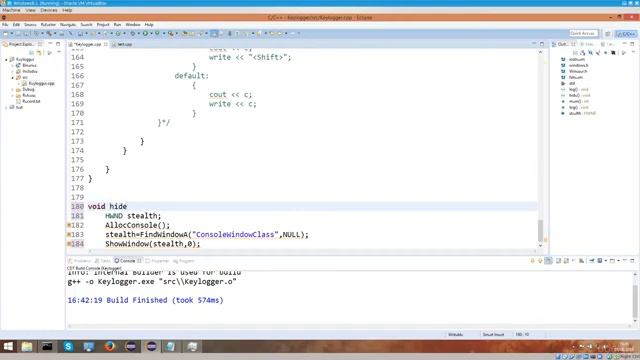
Task: Collapse the src folder node
Action: pos(13,78)
